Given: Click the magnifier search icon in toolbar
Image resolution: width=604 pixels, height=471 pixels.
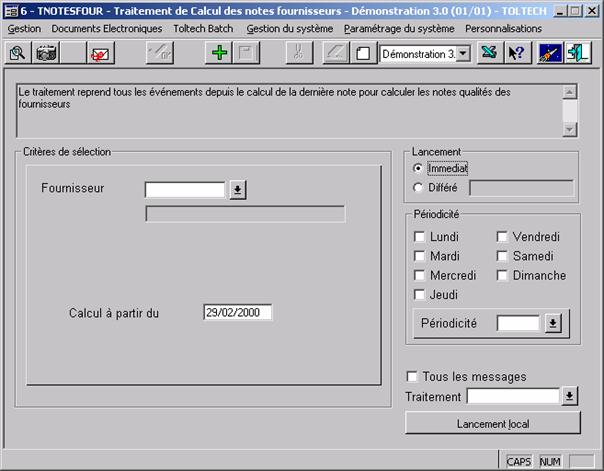Looking at the screenshot, I should tap(17, 53).
